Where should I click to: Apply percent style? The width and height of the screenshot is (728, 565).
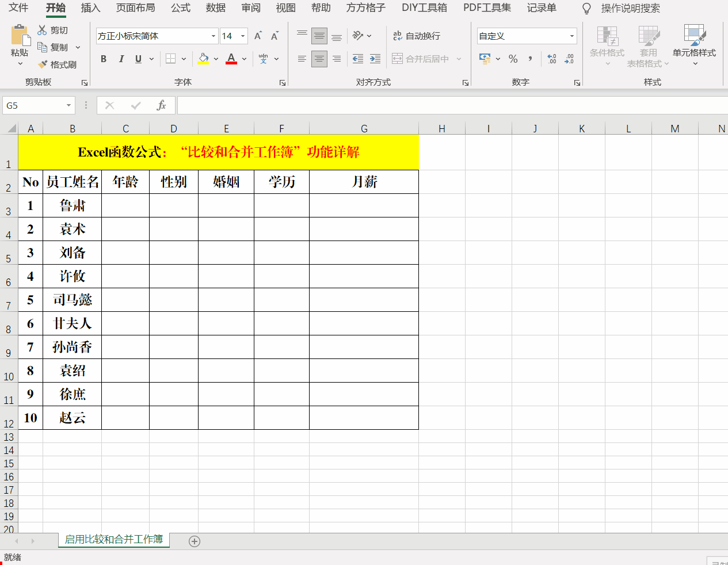(x=513, y=59)
